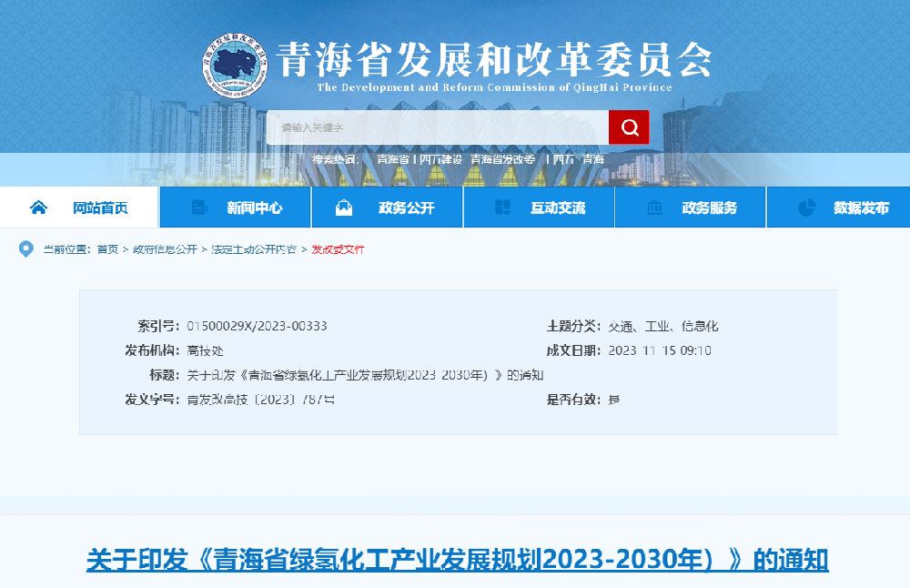This screenshot has width=910, height=588.
Task: Select the 数据发布 navigation item
Action: click(x=861, y=208)
